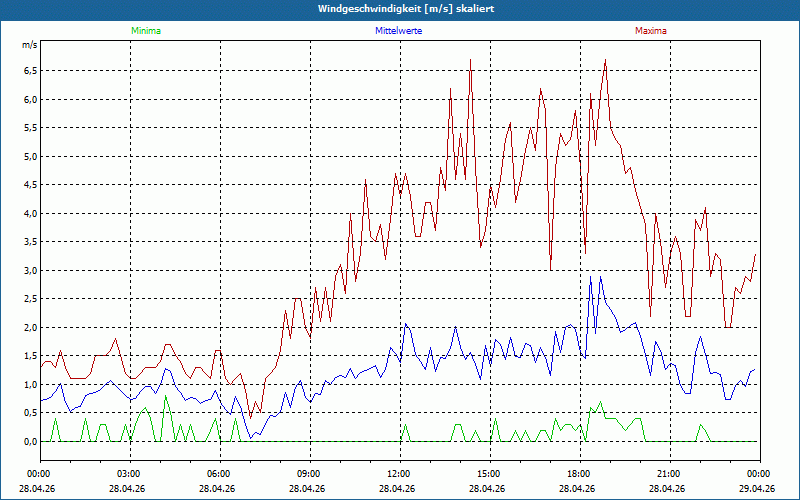Click the 12:00 time axis label

[x=400, y=474]
